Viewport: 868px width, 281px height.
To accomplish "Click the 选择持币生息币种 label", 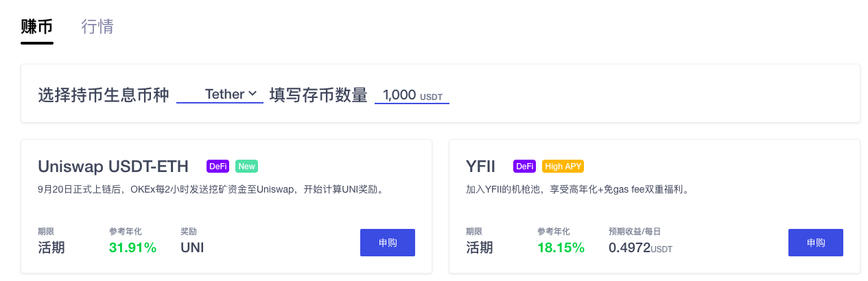I will coord(103,95).
